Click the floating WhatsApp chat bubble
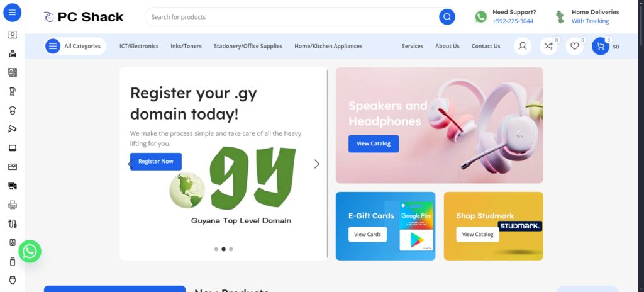644x292 pixels. pyautogui.click(x=30, y=251)
